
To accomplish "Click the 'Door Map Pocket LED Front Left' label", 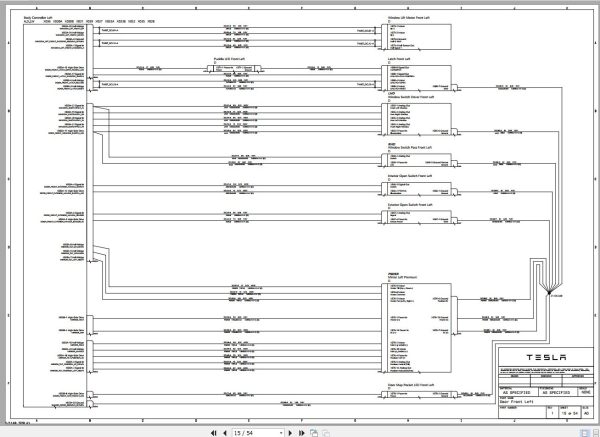I will [x=411, y=385].
